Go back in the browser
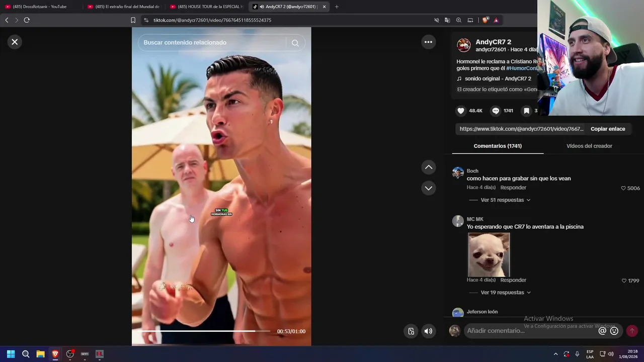644x362 pixels. click(7, 20)
